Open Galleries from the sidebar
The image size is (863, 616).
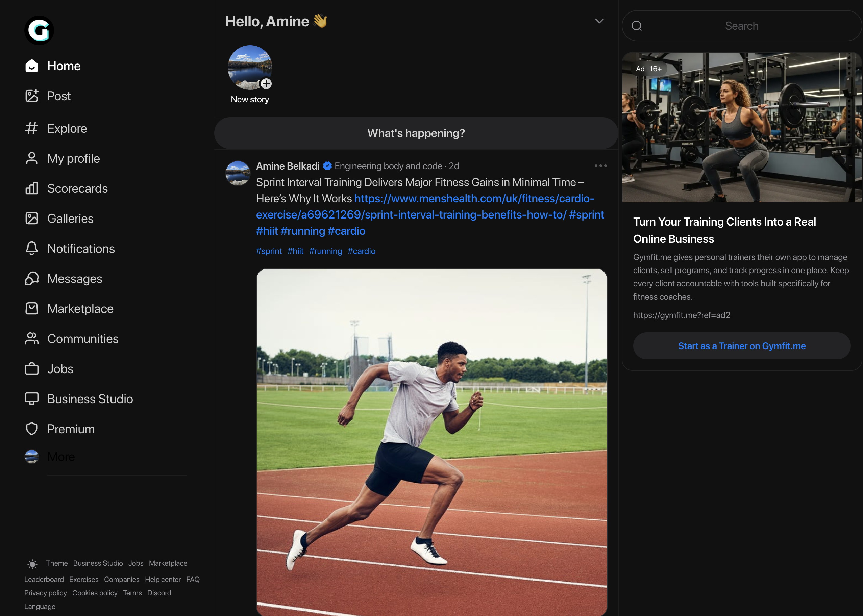[70, 219]
